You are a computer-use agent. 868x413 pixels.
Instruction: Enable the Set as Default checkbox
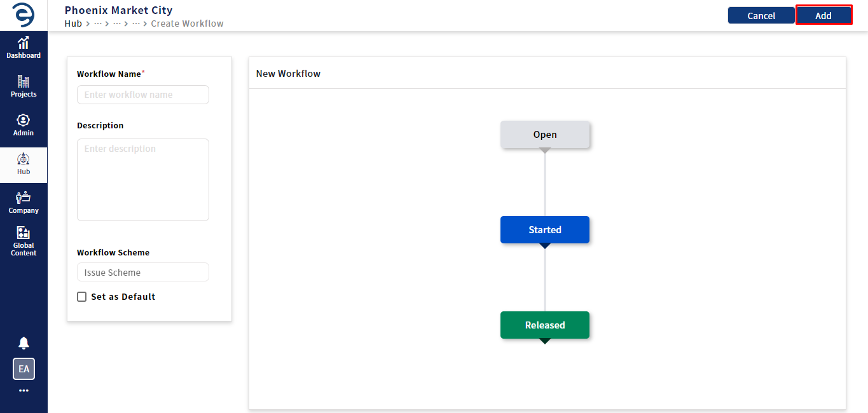tap(81, 297)
